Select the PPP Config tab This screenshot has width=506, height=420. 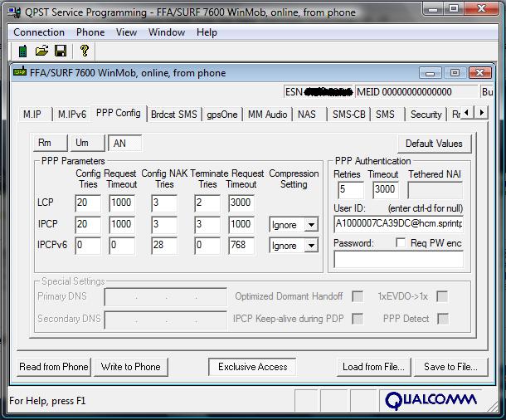(119, 113)
